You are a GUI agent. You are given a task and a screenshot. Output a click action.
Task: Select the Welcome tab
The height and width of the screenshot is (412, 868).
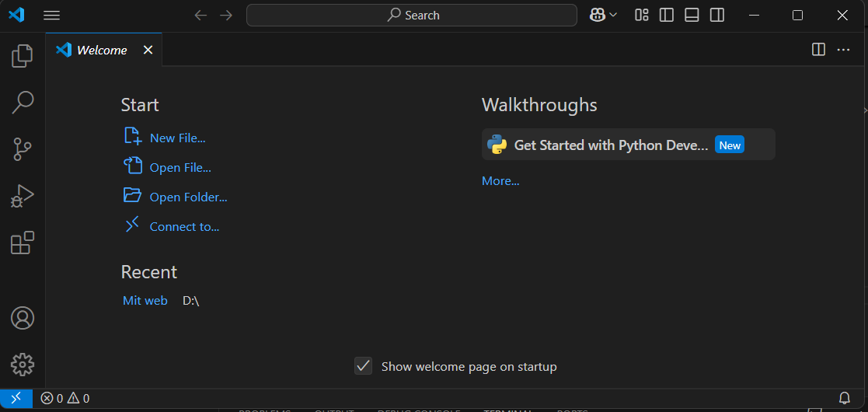point(101,50)
